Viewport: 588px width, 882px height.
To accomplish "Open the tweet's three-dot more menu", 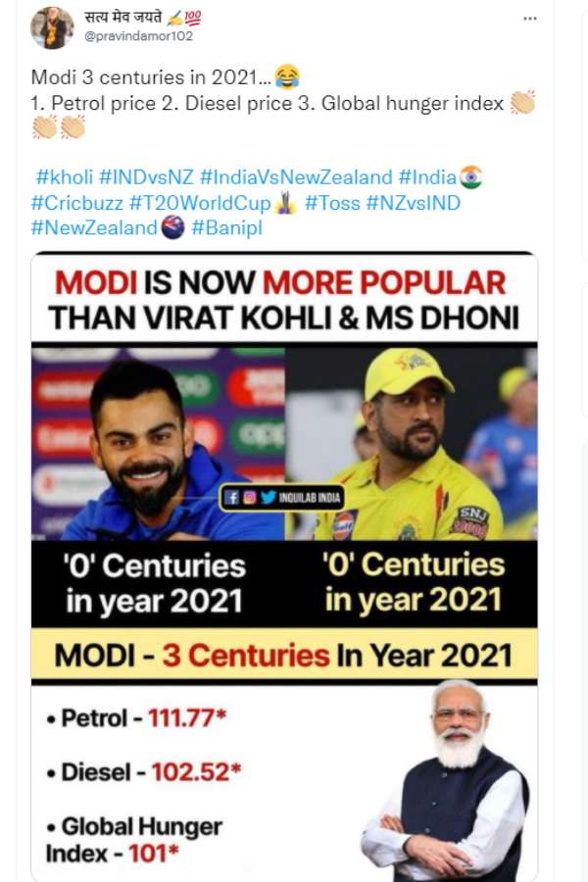I will [529, 18].
